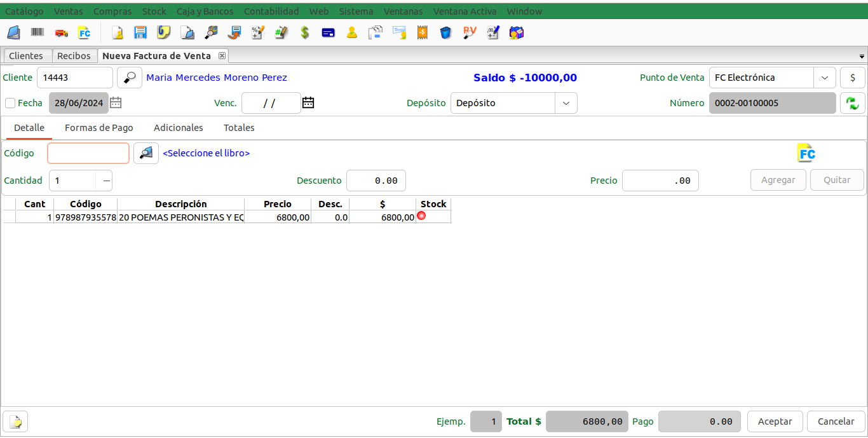Click the yellow person toolbar icon
868x438 pixels.
point(352,32)
